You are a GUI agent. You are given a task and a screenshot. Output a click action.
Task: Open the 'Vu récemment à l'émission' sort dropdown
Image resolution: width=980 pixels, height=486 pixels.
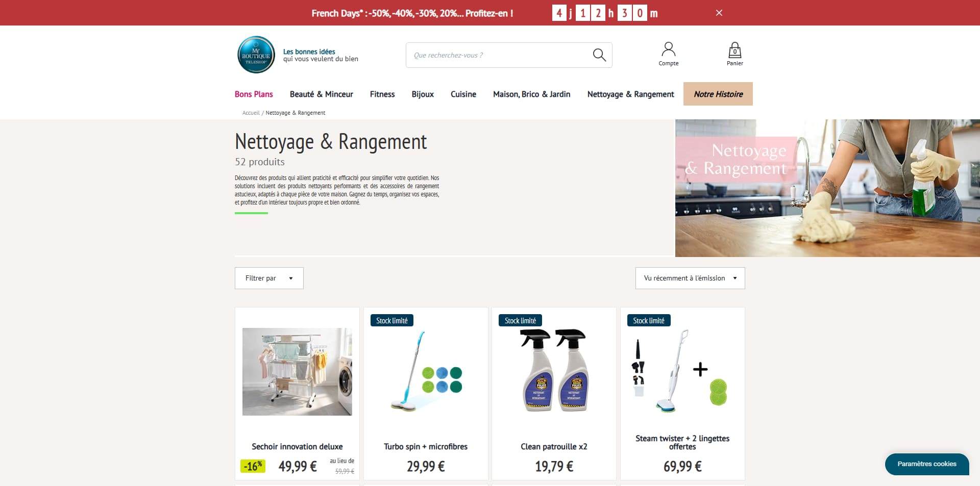[x=690, y=278]
